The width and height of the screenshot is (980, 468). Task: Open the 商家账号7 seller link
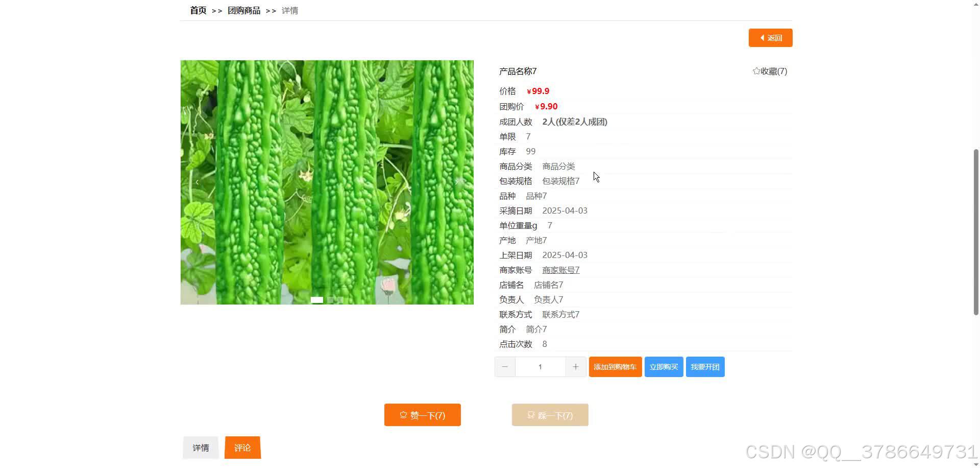point(560,270)
